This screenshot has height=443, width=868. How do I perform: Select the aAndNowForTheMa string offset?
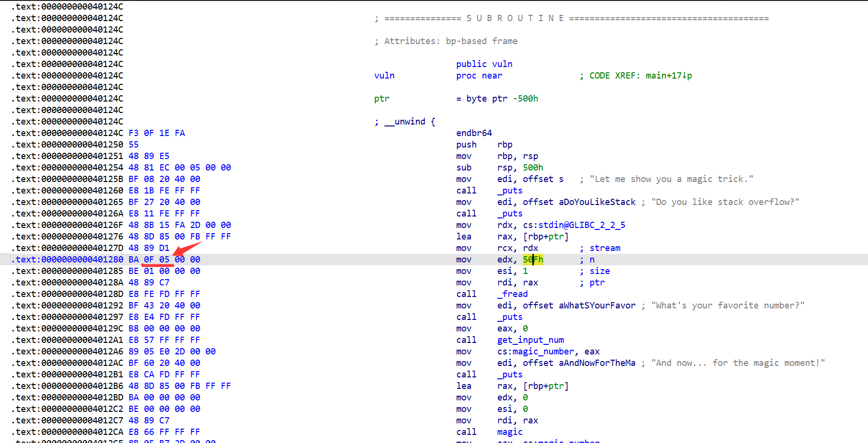point(597,363)
